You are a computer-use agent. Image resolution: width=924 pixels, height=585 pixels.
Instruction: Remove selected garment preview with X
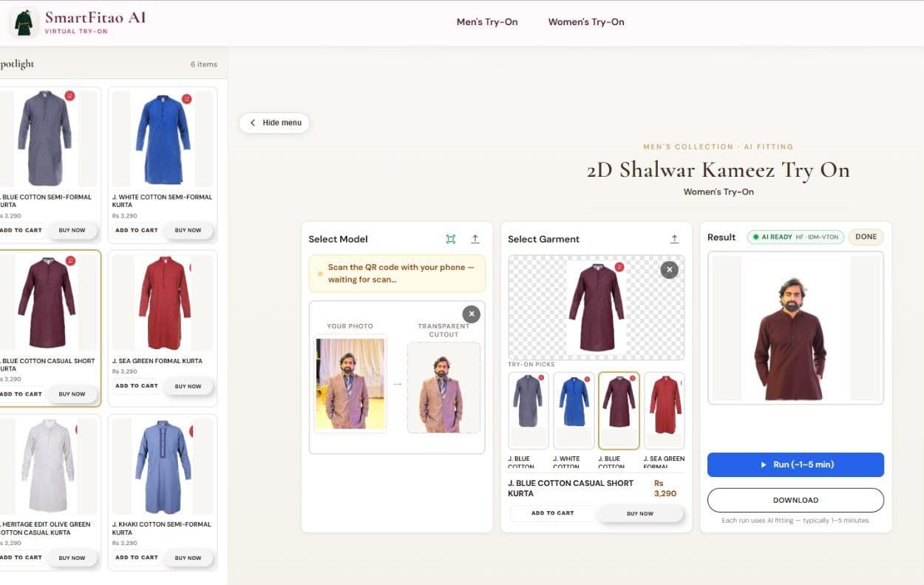[669, 270]
